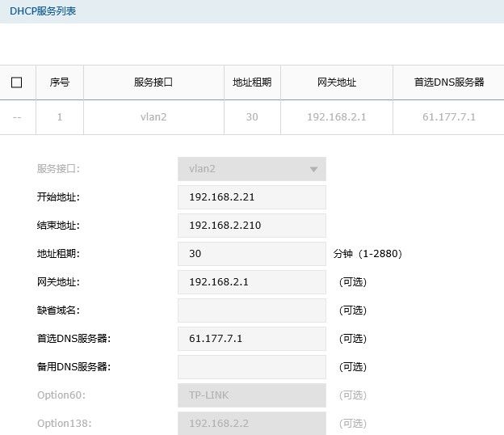Screen dimensions: 504x435
Task: Click the Option138 label
Action: (x=65, y=424)
